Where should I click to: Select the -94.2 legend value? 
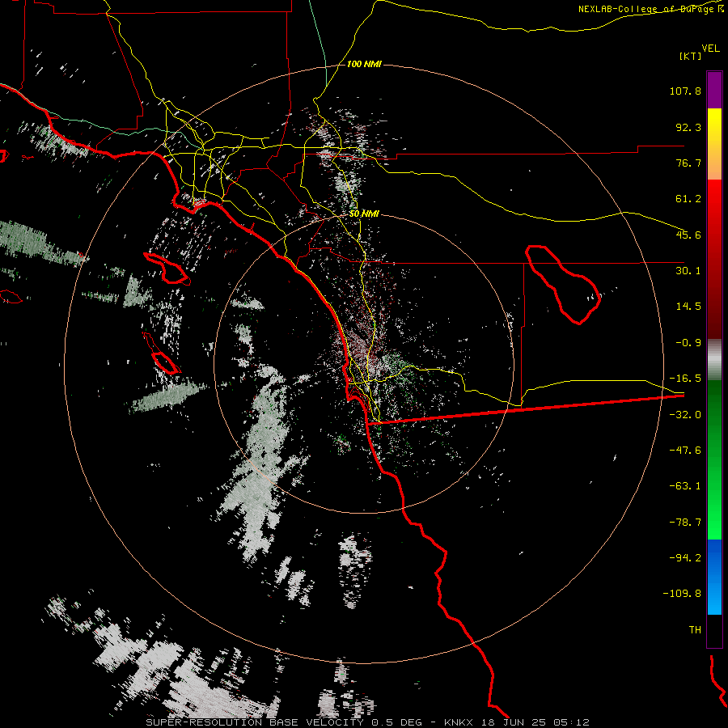[685, 557]
